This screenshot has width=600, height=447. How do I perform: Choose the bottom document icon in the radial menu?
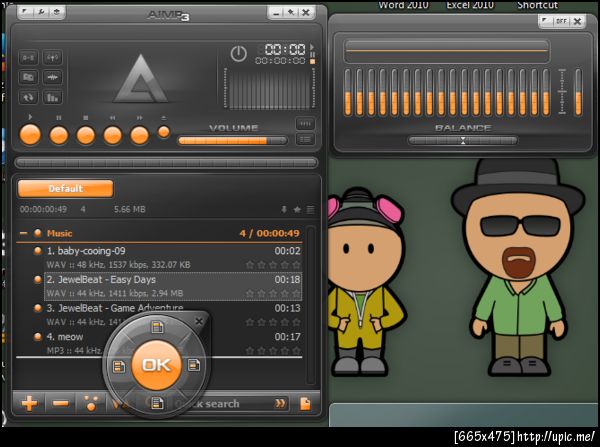point(157,403)
